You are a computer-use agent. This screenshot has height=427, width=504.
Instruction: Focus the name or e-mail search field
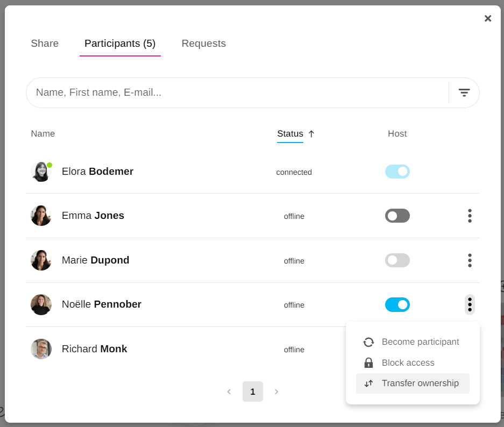pos(237,92)
